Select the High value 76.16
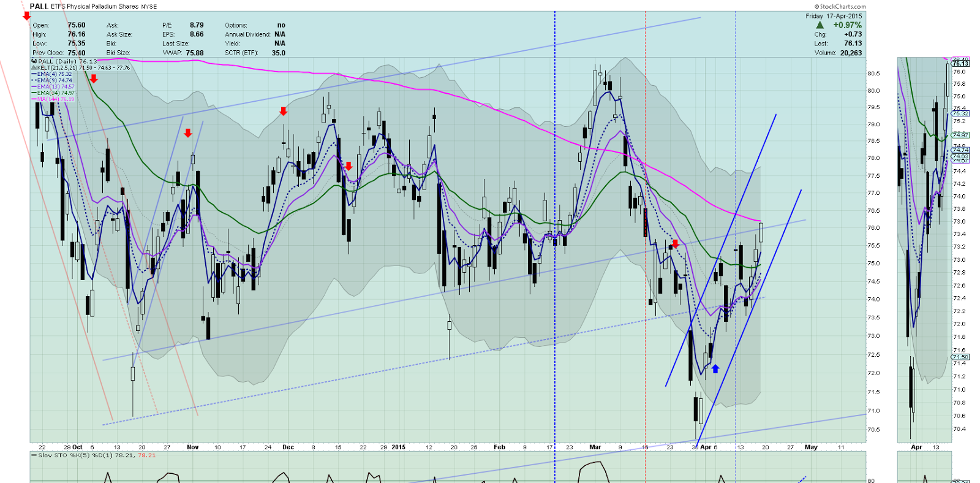The width and height of the screenshot is (980, 483). (x=77, y=34)
